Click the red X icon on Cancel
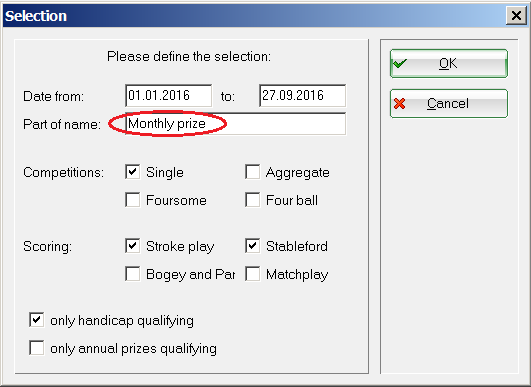Viewport: 531px width, 387px height. click(x=400, y=103)
